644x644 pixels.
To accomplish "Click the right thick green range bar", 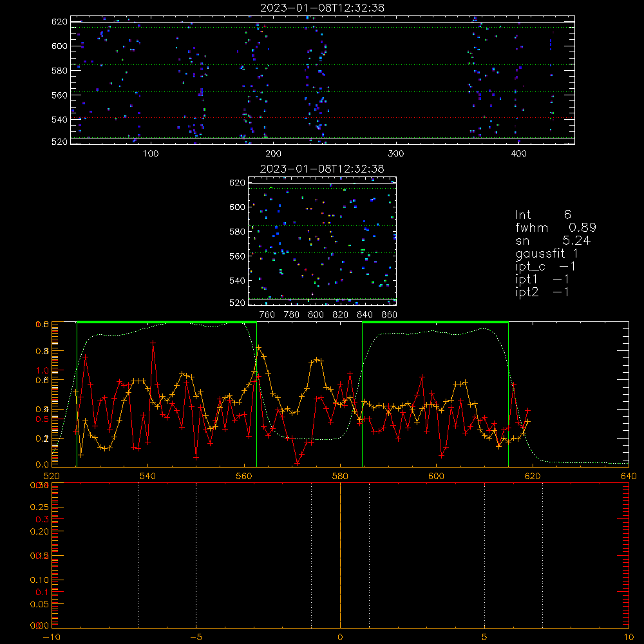I will [435, 322].
